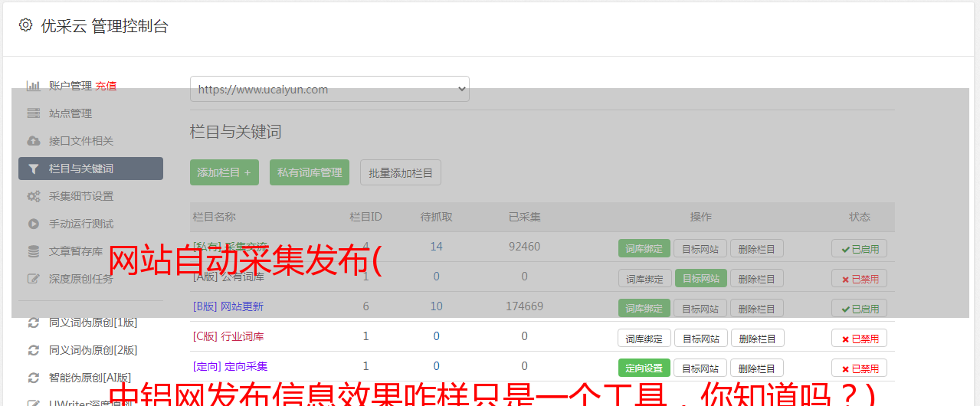Click the 操作 column header

(701, 217)
